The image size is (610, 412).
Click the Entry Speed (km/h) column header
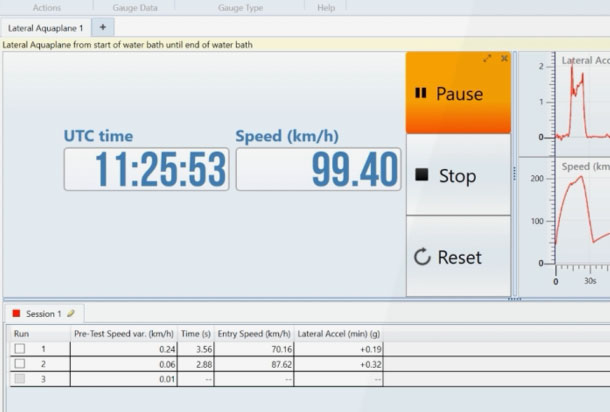click(x=255, y=333)
